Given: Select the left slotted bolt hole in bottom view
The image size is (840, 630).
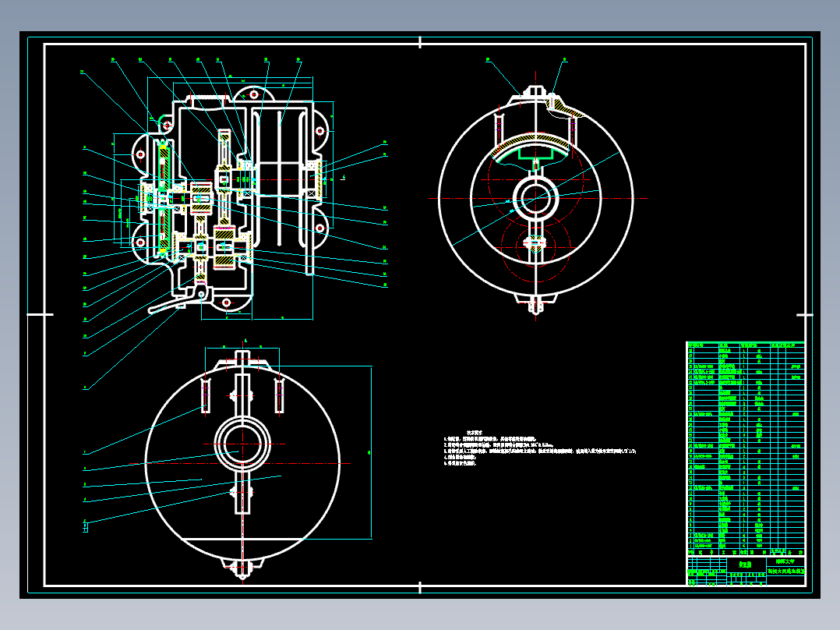Looking at the screenshot, I should click(206, 396).
